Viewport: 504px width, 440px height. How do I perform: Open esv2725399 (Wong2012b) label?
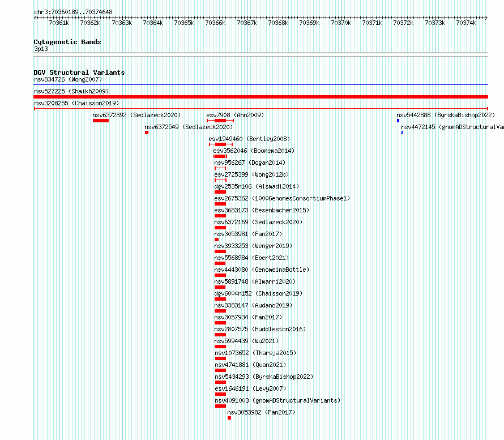click(x=251, y=174)
